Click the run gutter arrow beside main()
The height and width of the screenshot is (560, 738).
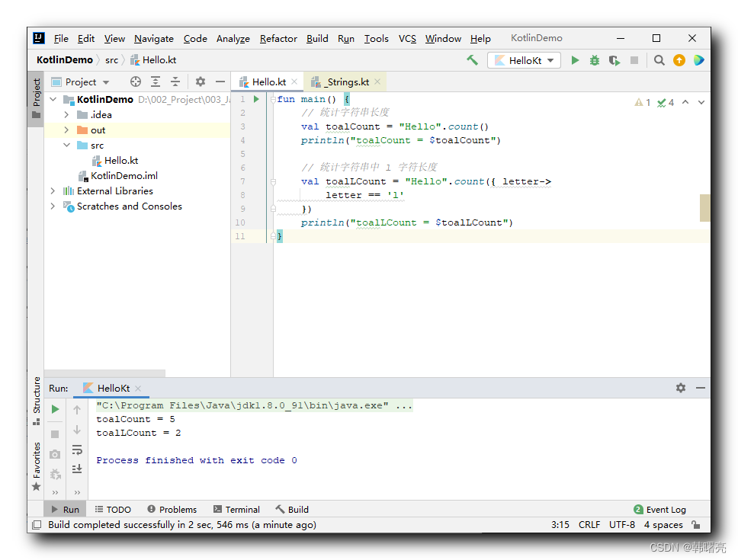[256, 99]
